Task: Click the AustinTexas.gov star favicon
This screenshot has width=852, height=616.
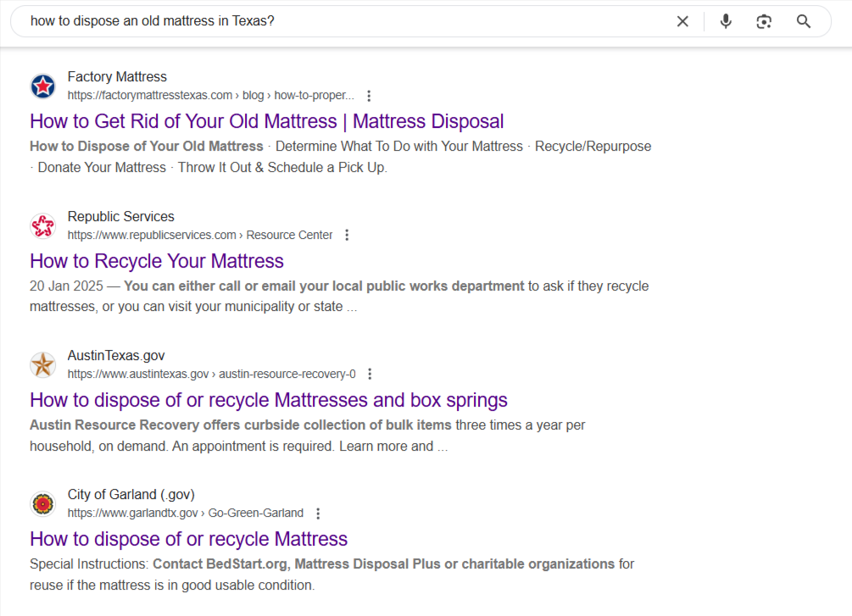Action: pos(42,364)
